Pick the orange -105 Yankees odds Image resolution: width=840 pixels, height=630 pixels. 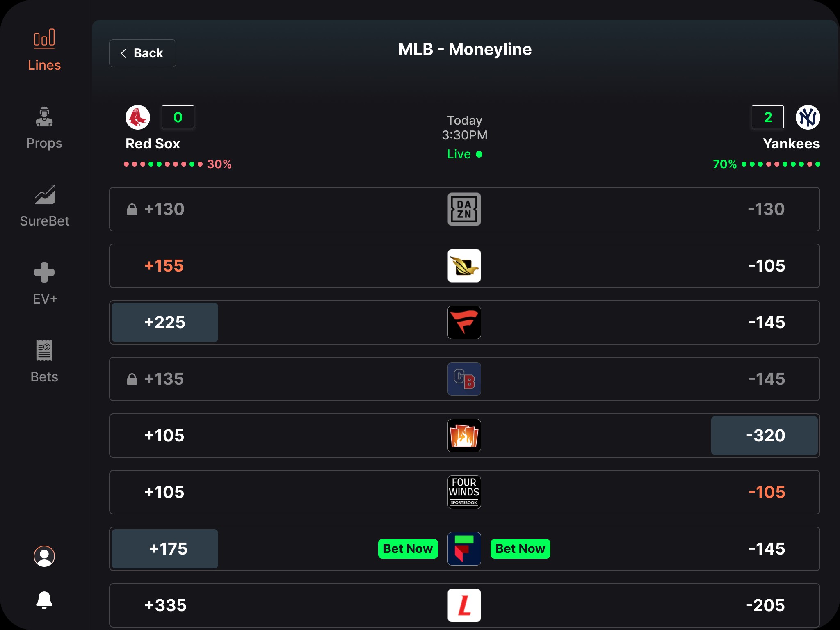point(766,492)
